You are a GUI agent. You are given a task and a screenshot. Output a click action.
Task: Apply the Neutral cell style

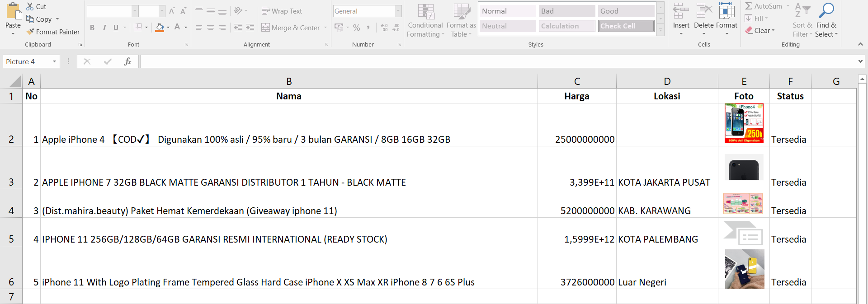pyautogui.click(x=508, y=26)
